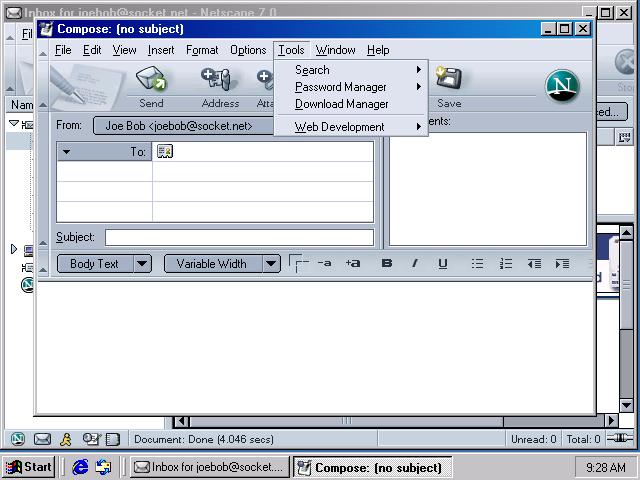Toggle Bold formatting
Image resolution: width=640 pixels, height=480 pixels.
coord(387,263)
